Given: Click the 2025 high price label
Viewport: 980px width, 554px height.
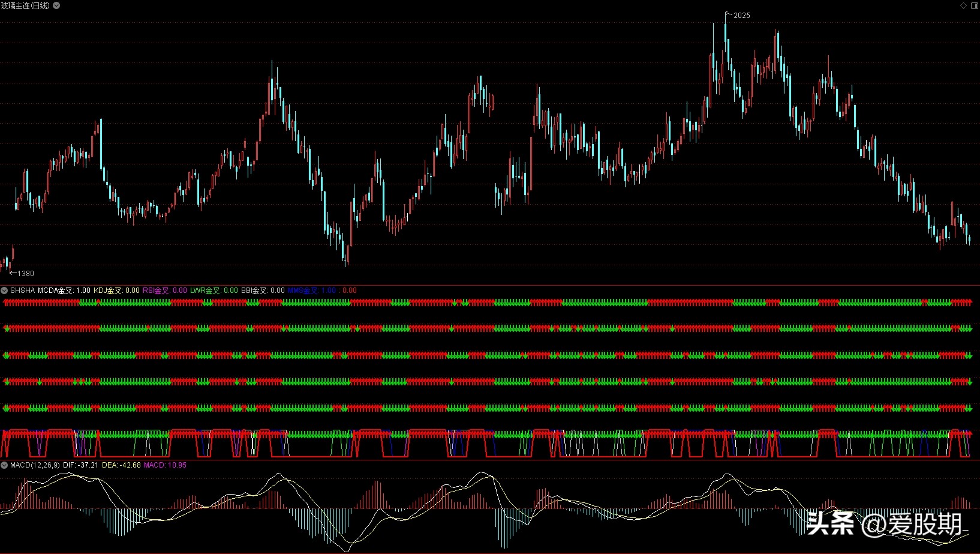Looking at the screenshot, I should [742, 16].
